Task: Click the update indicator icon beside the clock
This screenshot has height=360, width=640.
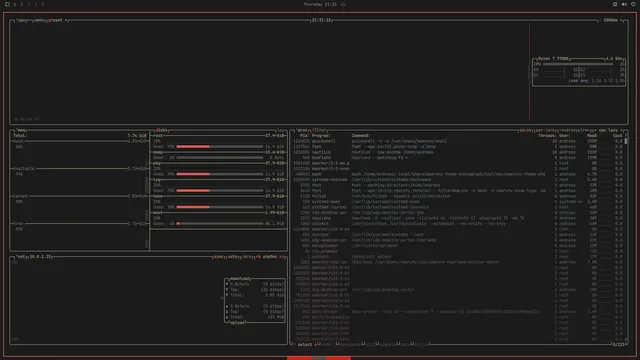Action: [343, 4]
